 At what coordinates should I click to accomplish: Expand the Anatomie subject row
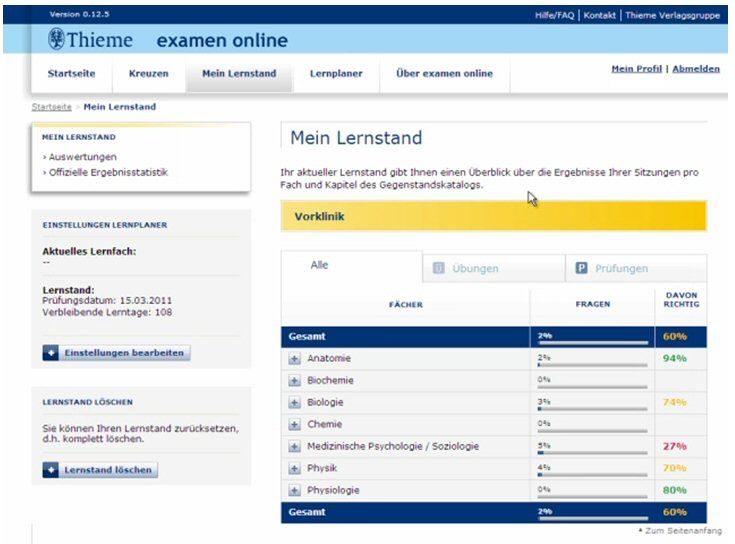point(294,359)
